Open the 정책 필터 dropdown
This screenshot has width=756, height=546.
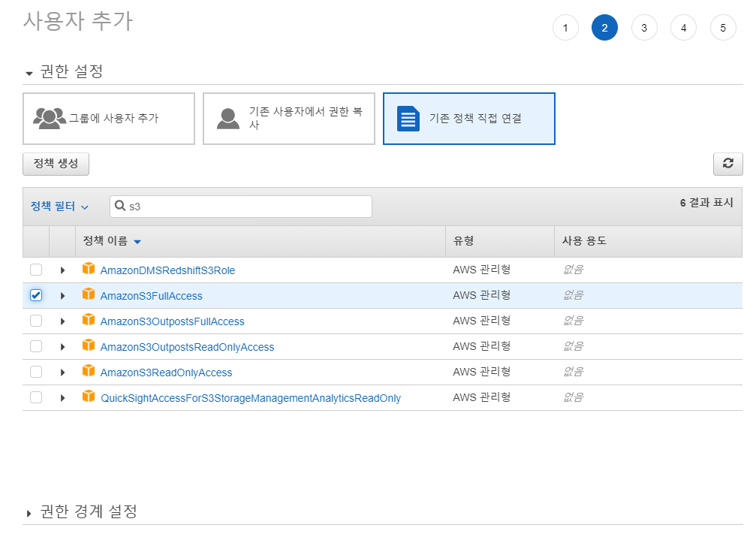[59, 207]
